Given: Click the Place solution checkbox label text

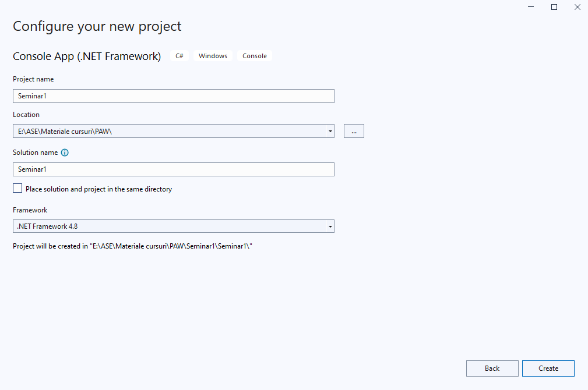Looking at the screenshot, I should [98, 189].
